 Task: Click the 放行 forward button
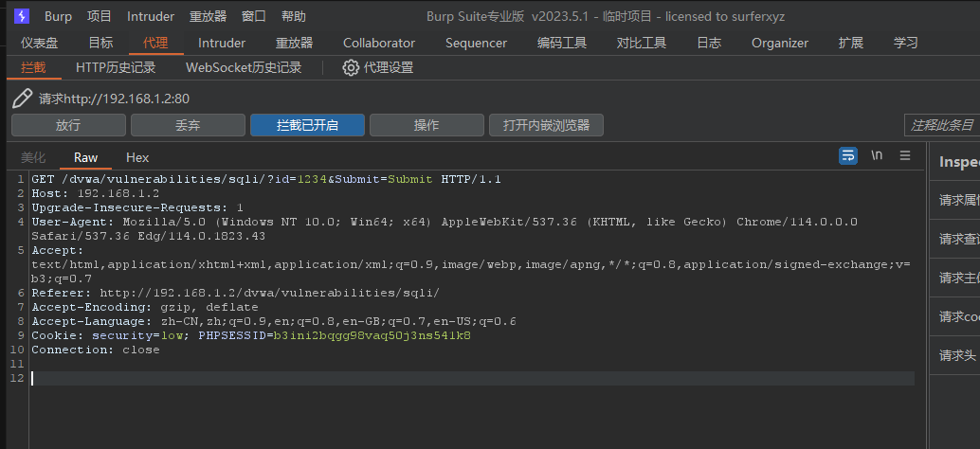(x=68, y=125)
